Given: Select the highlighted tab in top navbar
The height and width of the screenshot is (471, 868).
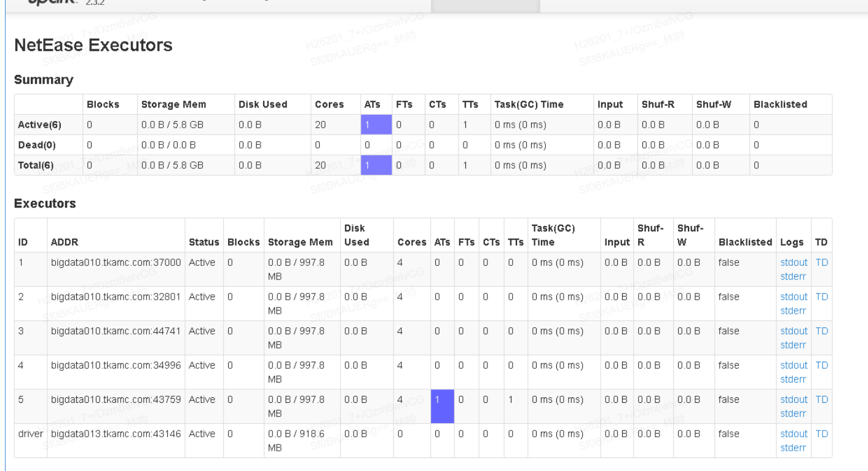Looking at the screenshot, I should point(485,6).
